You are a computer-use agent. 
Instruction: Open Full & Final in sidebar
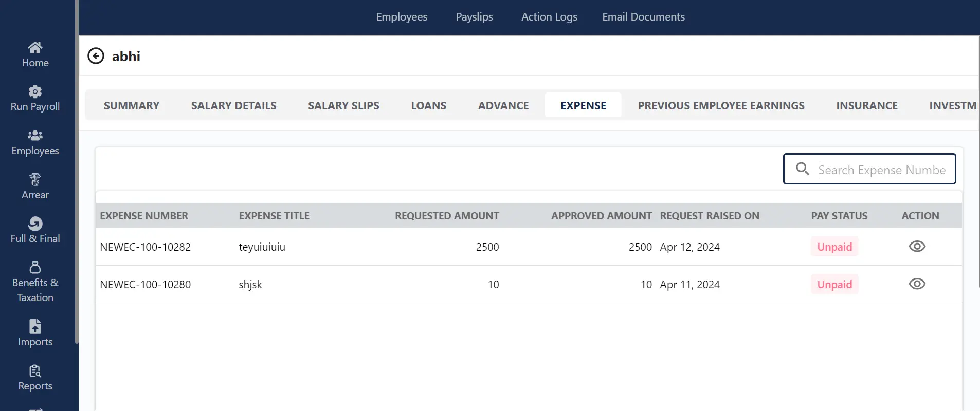tap(35, 231)
